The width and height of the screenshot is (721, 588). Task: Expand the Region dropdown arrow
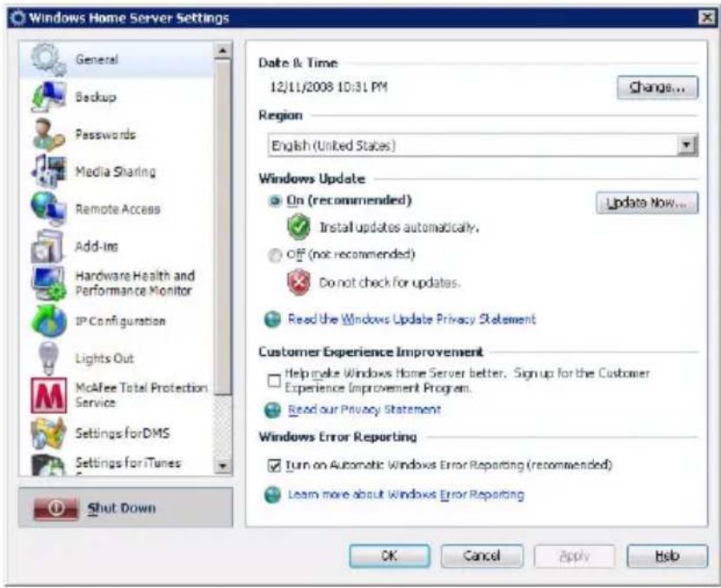687,145
